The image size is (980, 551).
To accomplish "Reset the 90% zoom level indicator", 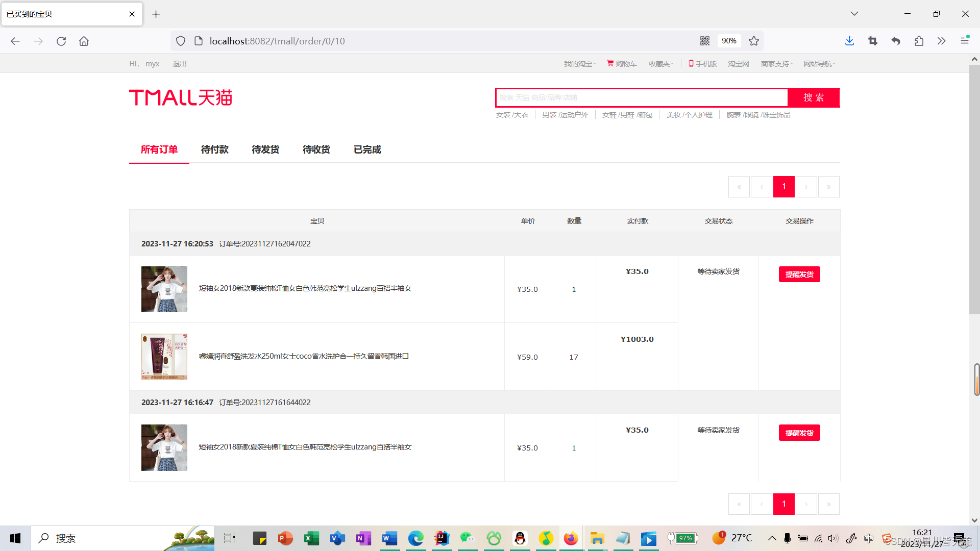I will click(729, 41).
